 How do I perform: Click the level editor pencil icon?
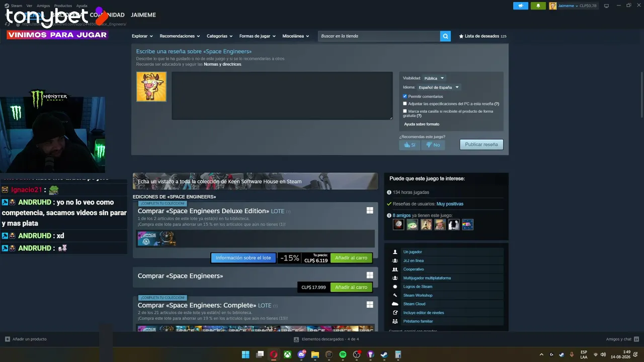tap(395, 313)
